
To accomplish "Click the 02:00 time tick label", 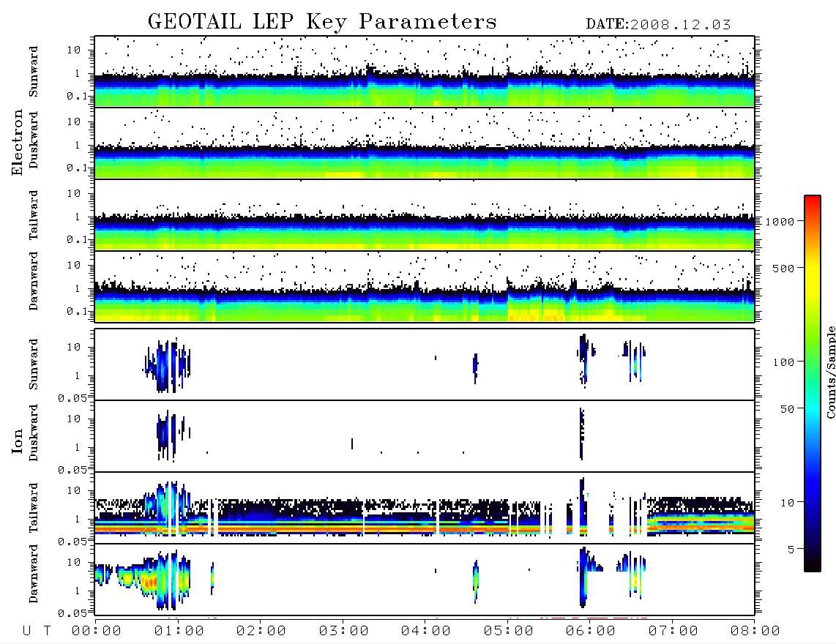I will click(x=261, y=632).
